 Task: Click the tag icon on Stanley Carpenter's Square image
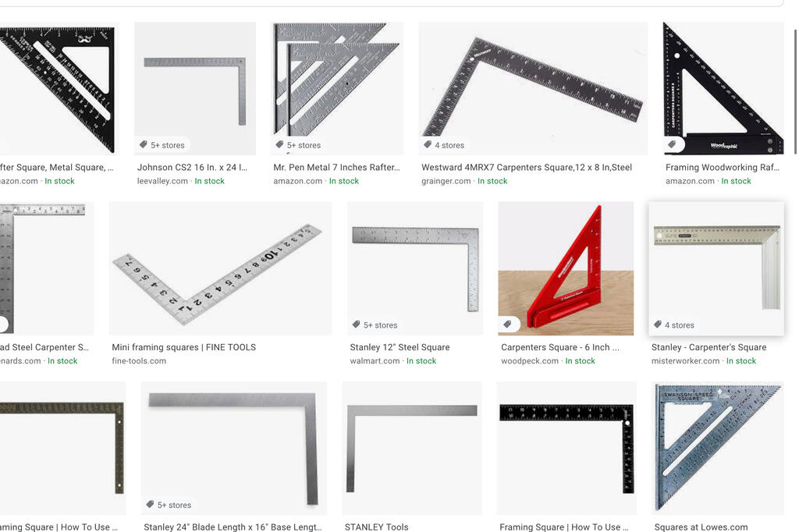point(658,325)
